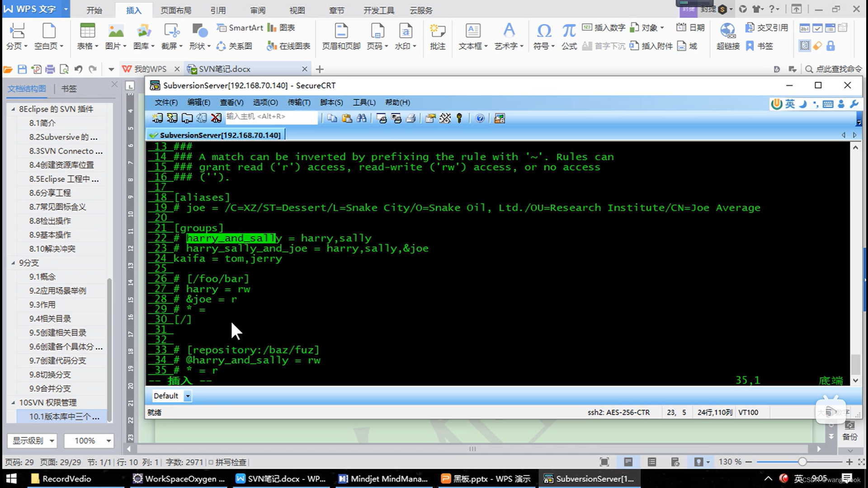Viewport: 868px width, 488px height.
Task: Go to 9.8切换分支 outline entry
Action: click(50, 375)
